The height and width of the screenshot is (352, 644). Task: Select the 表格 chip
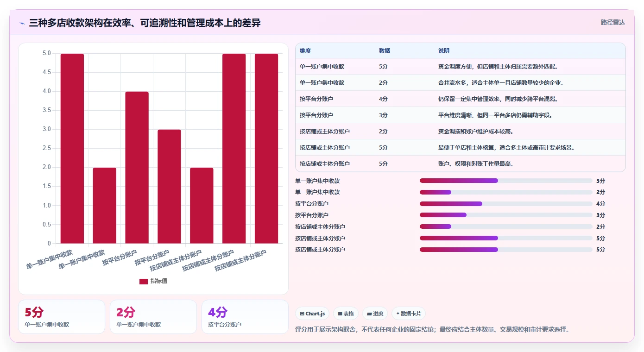pyautogui.click(x=346, y=314)
